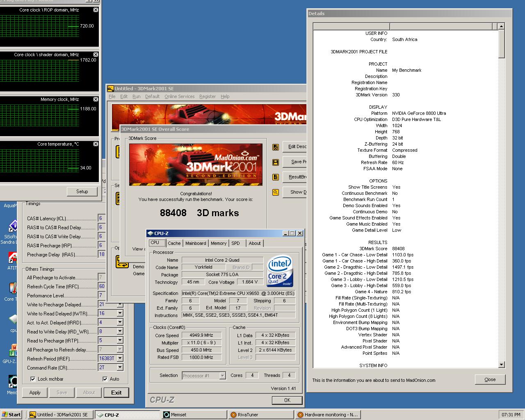525x420 pixels.
Task: Open the Online Services menu
Action: point(179,96)
